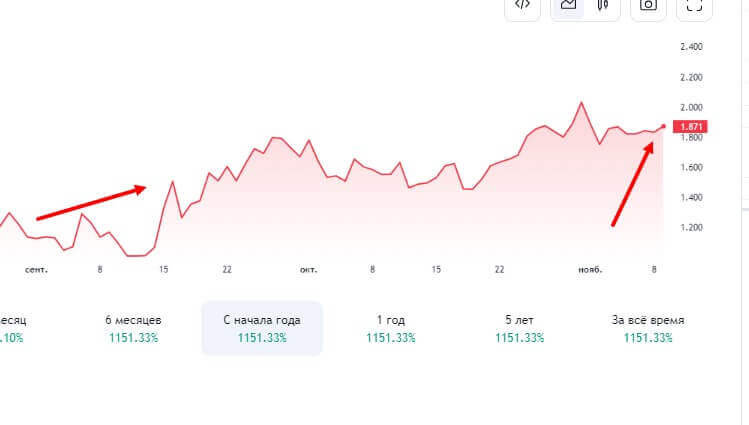Image resolution: width=749 pixels, height=425 pixels.
Task: Click the current price label 1.871
Action: [x=691, y=127]
